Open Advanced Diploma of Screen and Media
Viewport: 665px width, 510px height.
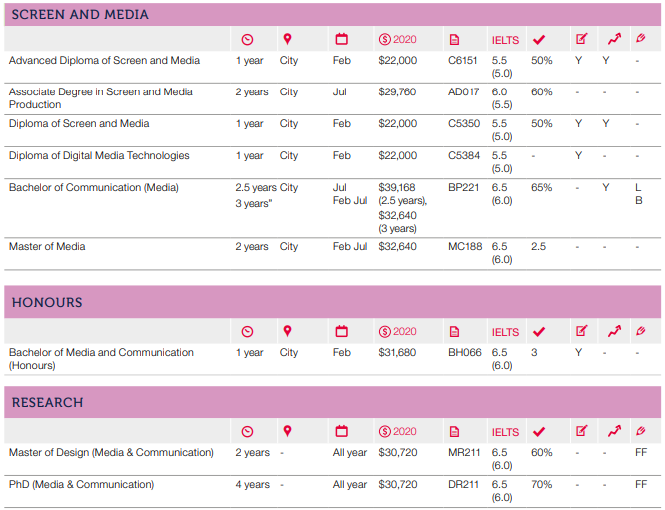104,61
